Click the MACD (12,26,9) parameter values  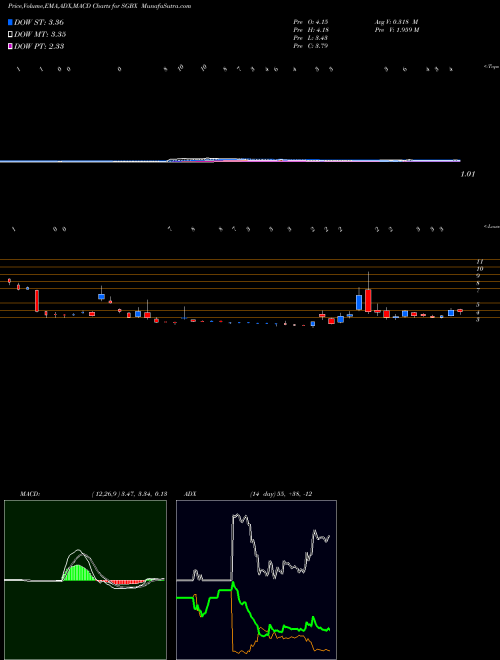pyautogui.click(x=129, y=494)
